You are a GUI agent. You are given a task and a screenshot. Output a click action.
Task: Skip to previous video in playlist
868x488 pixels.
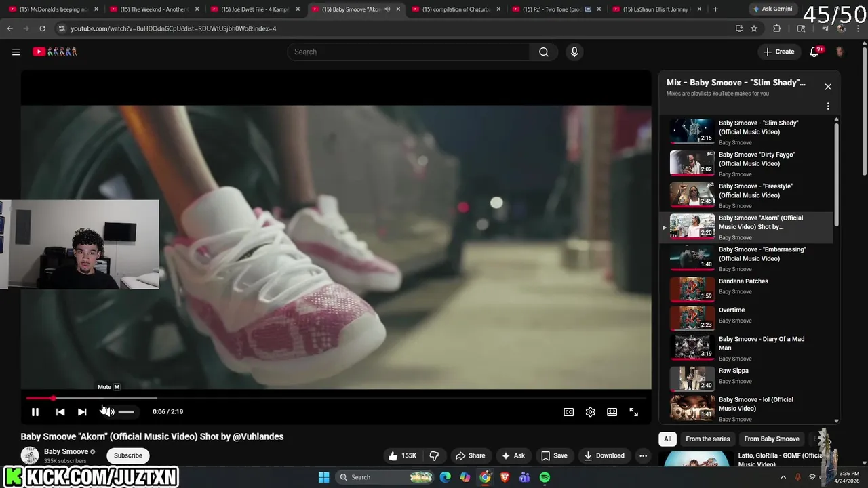[60, 411]
